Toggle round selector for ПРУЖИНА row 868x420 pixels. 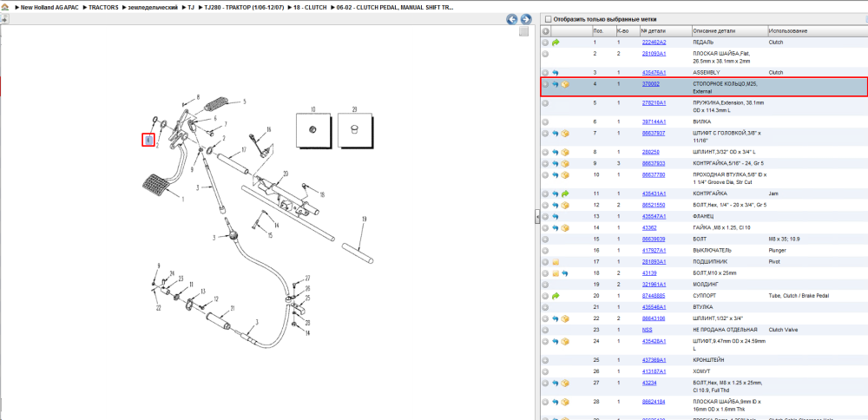coord(545,103)
